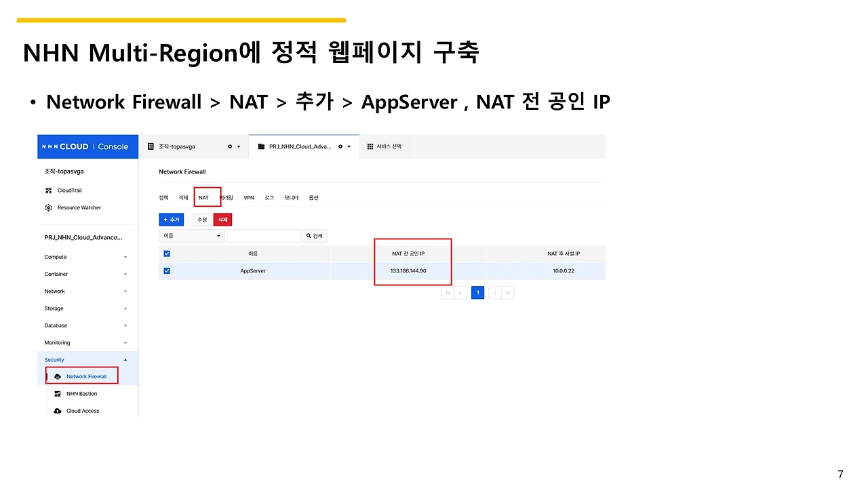The image size is (868, 488).
Task: Toggle the select-all checkbox in table header
Action: pos(167,253)
